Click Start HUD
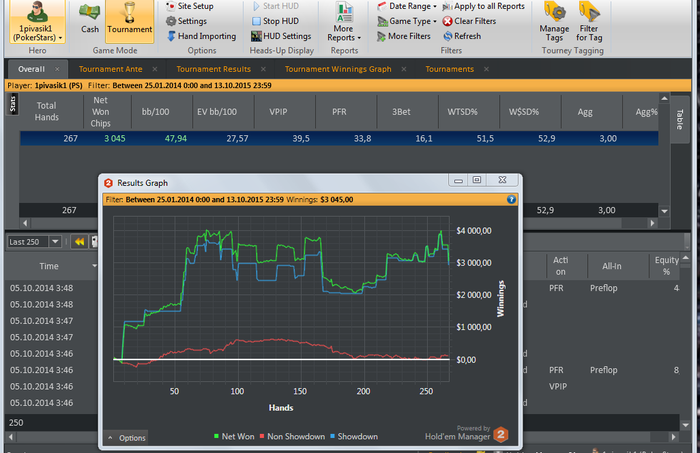 [275, 6]
